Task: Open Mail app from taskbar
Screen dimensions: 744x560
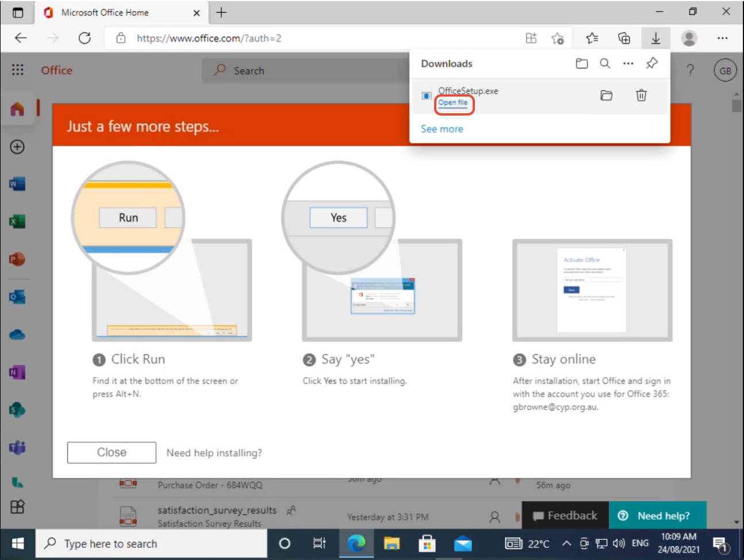Action: point(462,543)
